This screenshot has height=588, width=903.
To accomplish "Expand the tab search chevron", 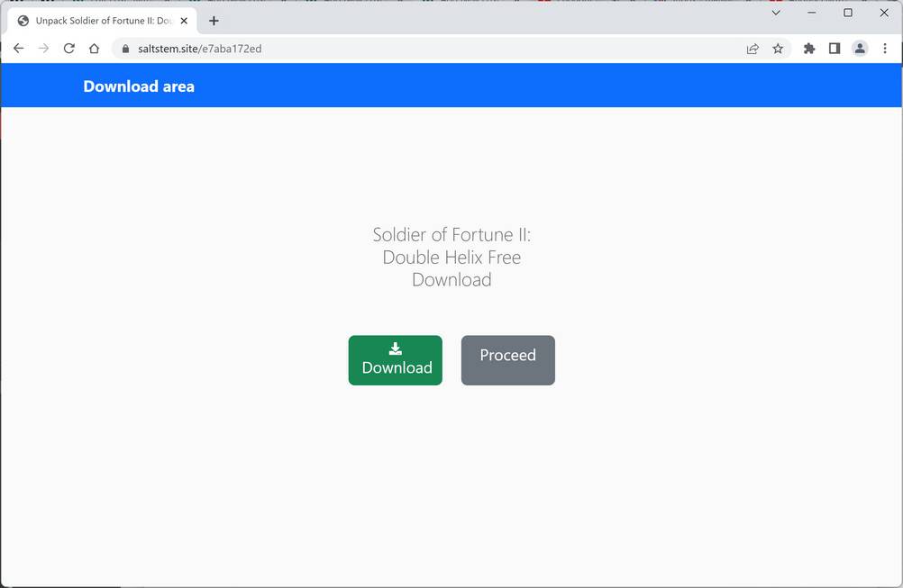I will click(x=776, y=13).
